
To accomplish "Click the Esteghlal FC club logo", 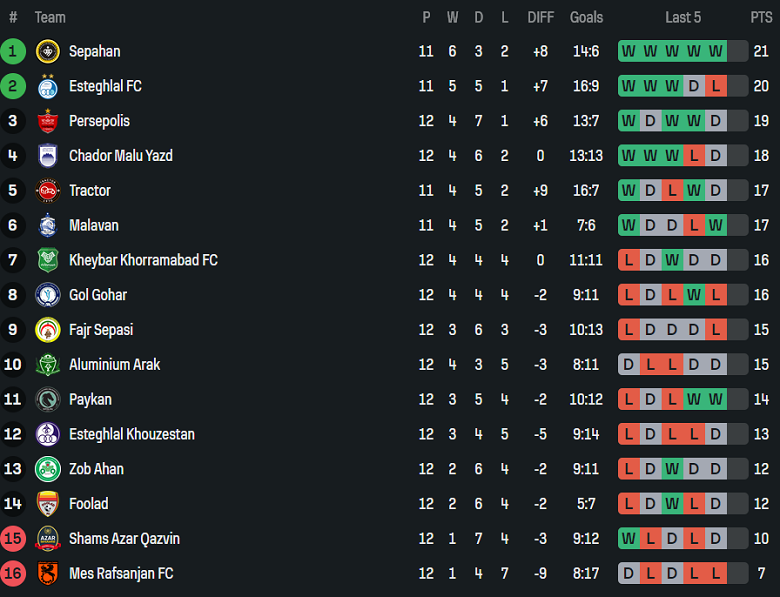I will tap(47, 87).
